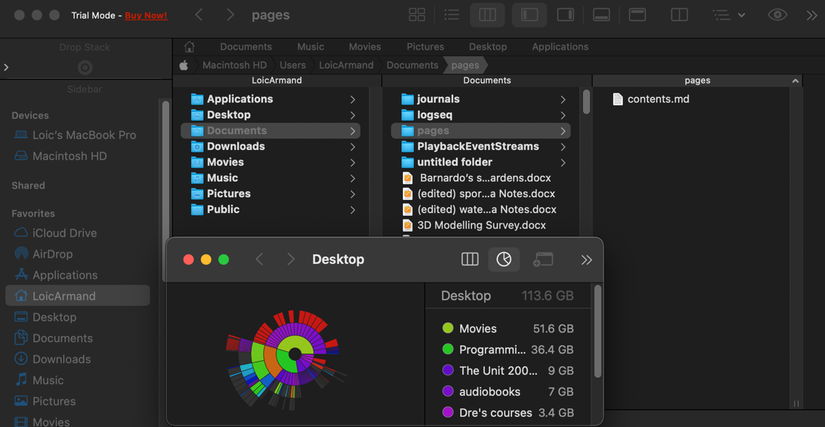Click the Buy Now! link
825x427 pixels.
point(146,16)
